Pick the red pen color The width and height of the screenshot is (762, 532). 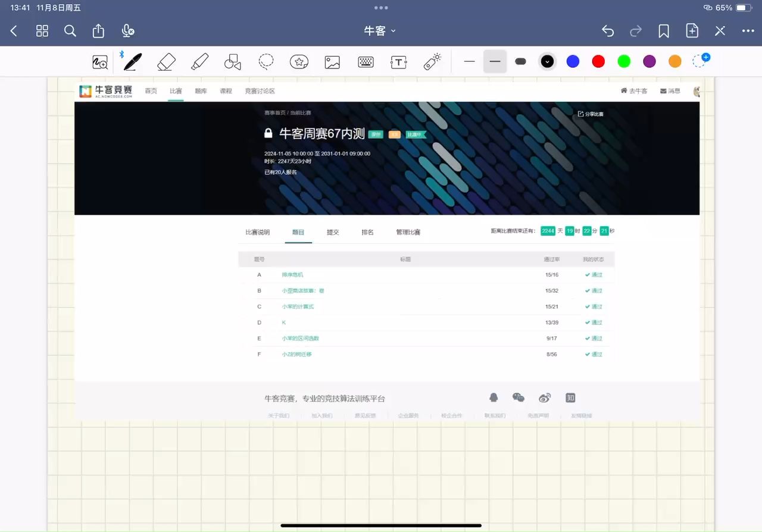click(x=598, y=61)
